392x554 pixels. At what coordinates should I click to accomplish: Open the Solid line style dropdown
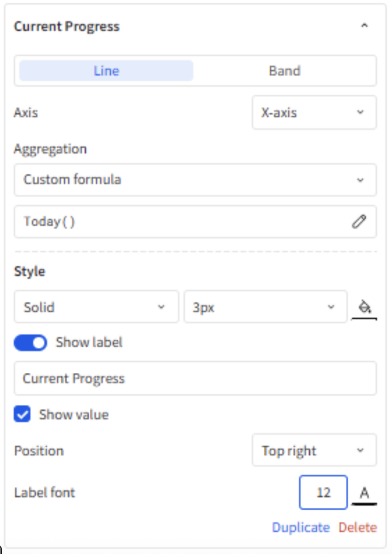[x=96, y=307]
